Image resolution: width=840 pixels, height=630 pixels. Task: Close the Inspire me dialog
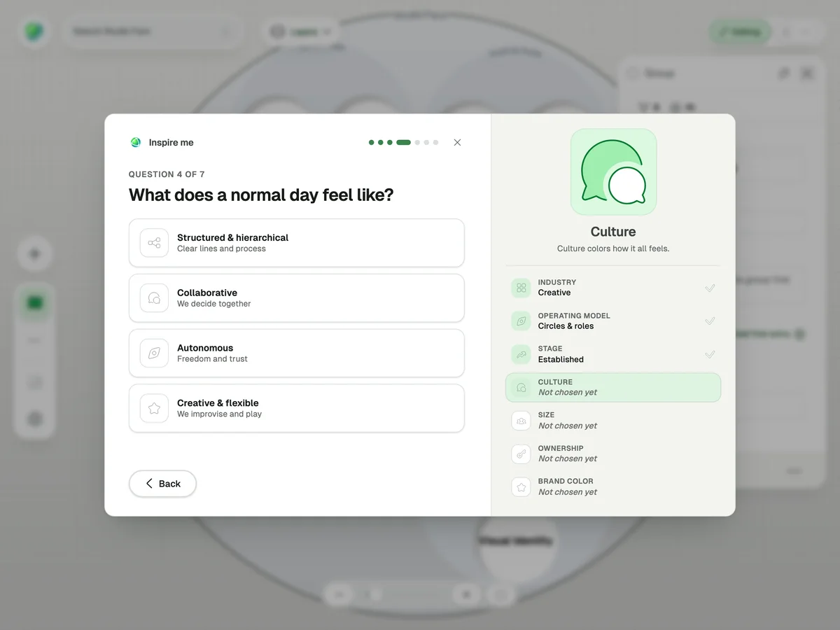(457, 142)
